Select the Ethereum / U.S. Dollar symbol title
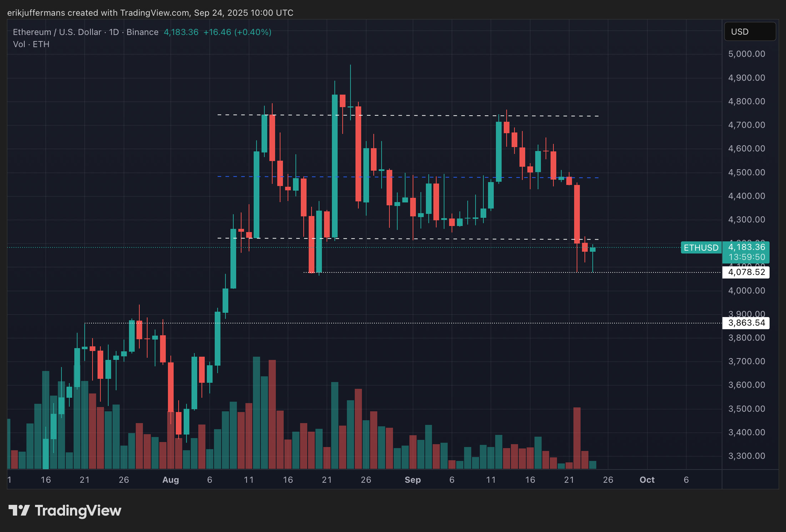 (57, 32)
